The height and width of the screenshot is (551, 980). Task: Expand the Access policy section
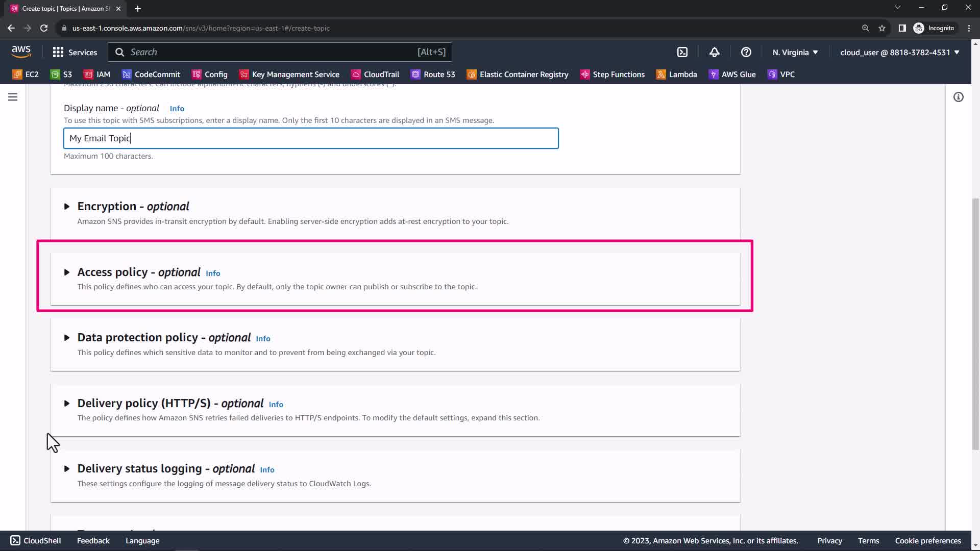coord(67,272)
